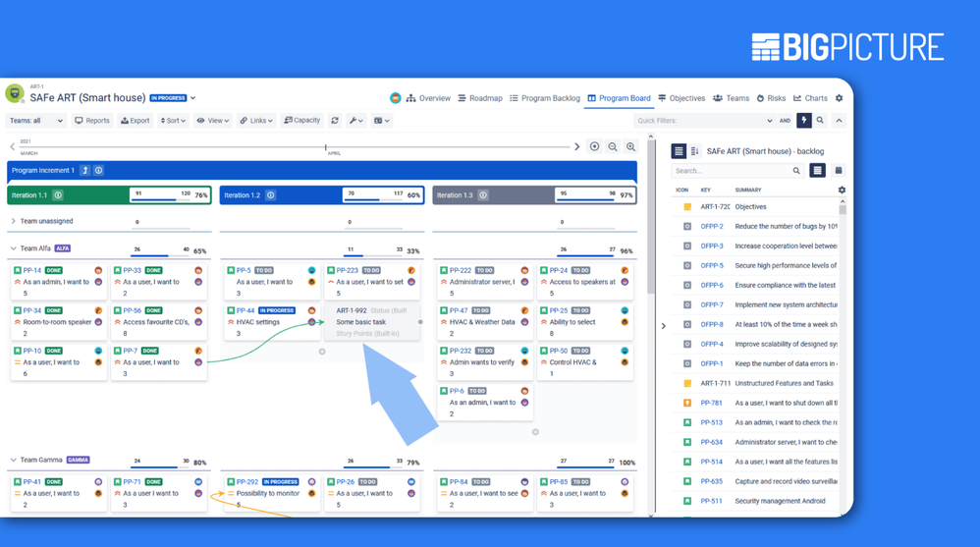This screenshot has width=980, height=547.
Task: Collapse the toolbar with up chevron
Action: pyautogui.click(x=839, y=120)
